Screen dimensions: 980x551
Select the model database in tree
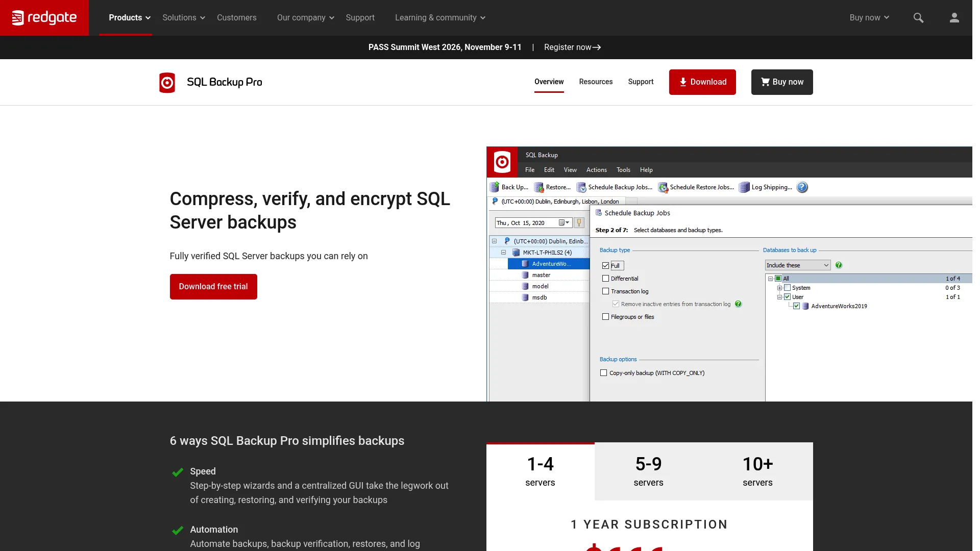click(540, 286)
